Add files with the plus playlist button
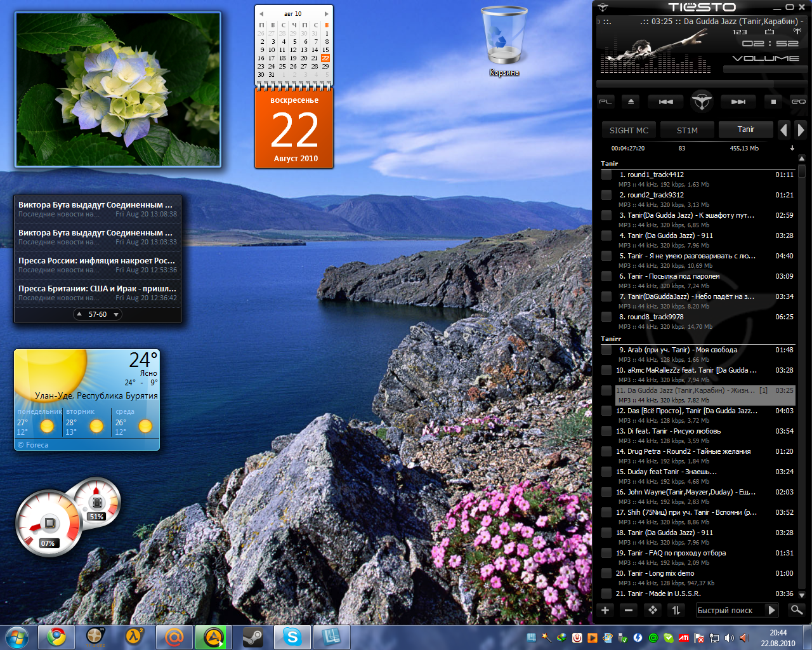This screenshot has width=812, height=650. (x=605, y=610)
